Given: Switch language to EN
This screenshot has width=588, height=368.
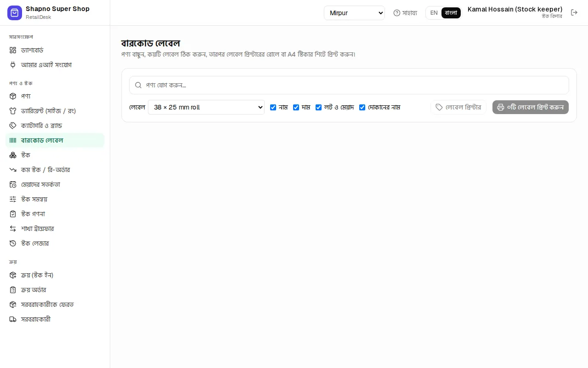Looking at the screenshot, I should point(434,13).
